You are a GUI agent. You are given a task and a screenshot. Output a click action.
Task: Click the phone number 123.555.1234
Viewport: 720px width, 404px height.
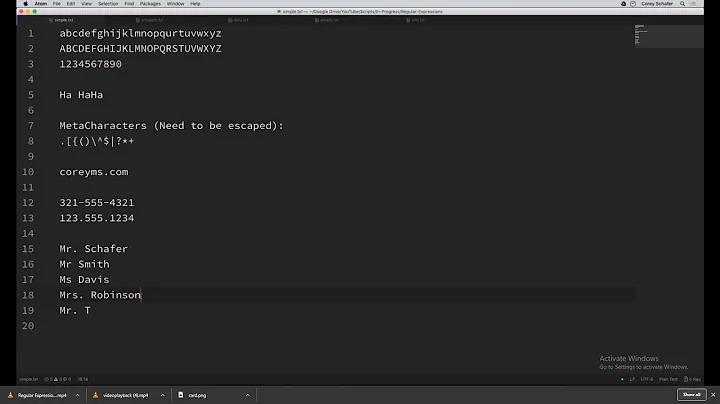pos(96,218)
